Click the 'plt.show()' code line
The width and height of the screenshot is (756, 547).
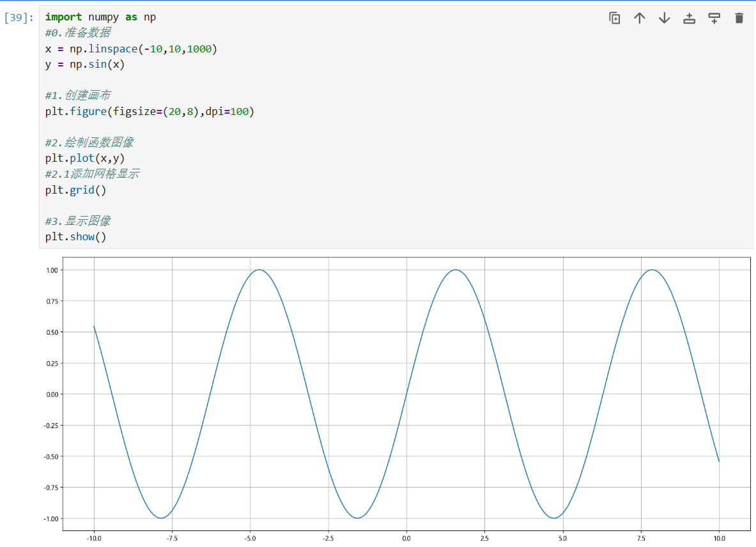(x=75, y=236)
